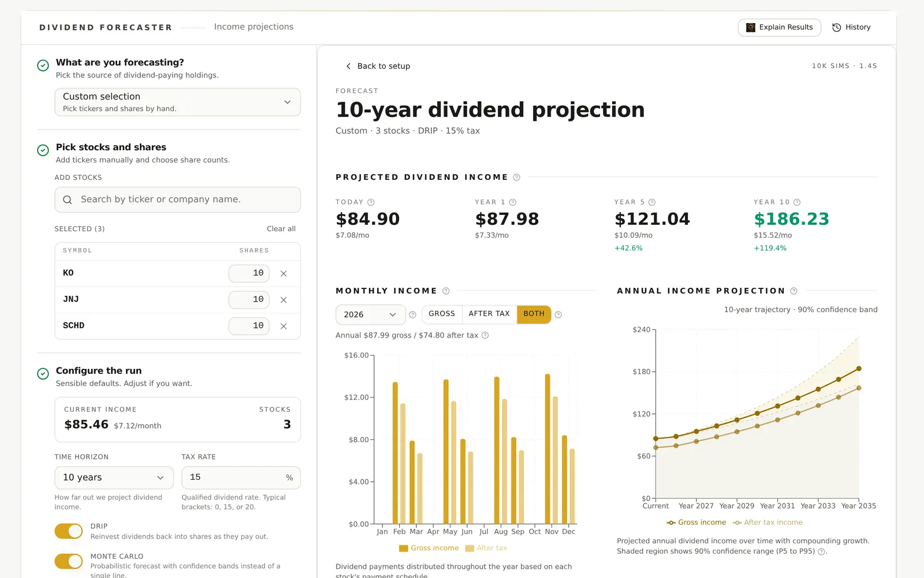Click the Gross income legend swatch under the monthly chart
924x578 pixels.
click(404, 549)
